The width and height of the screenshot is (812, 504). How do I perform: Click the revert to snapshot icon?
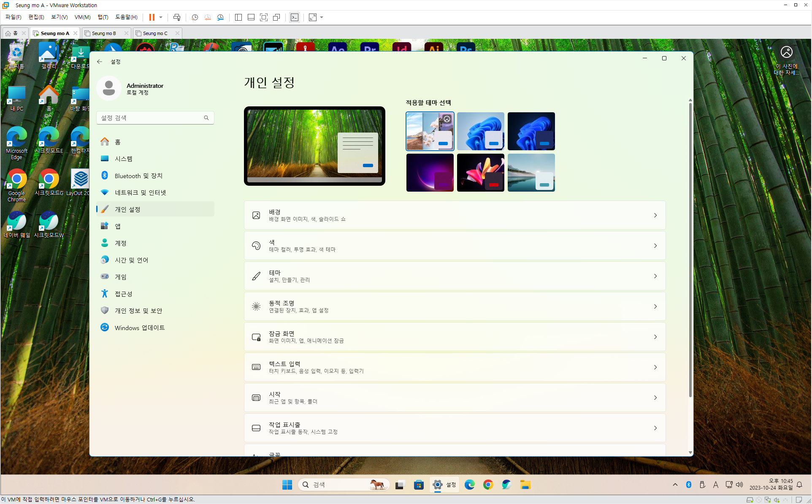click(208, 17)
